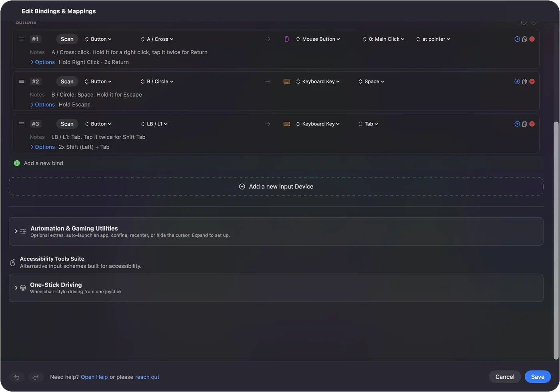The image size is (560, 392).
Task: Duplicate binding #2 with copy icon
Action: [524, 82]
